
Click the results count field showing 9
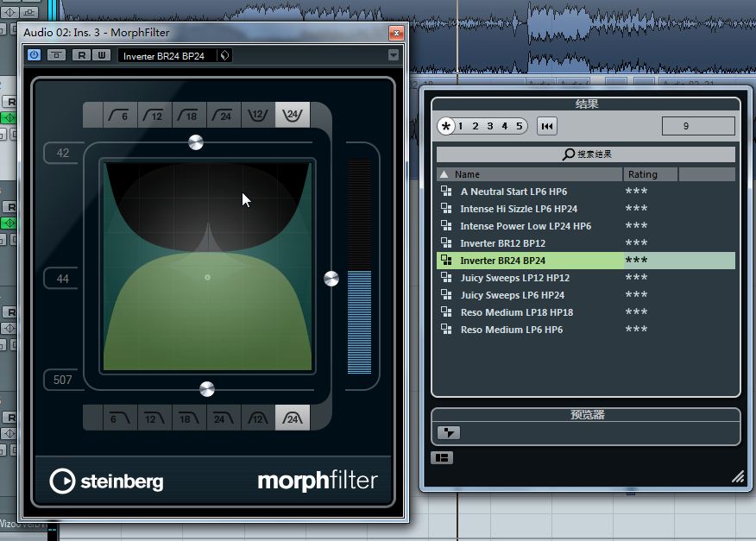click(698, 126)
